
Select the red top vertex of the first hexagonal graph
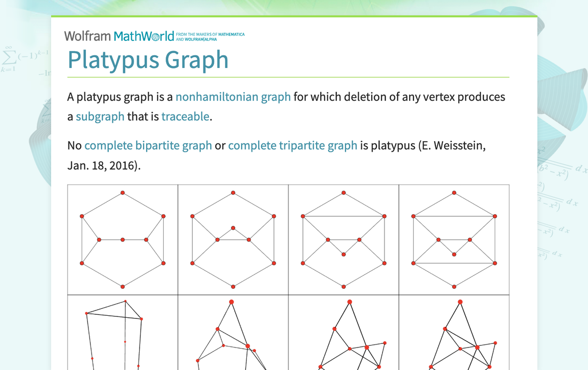pos(123,193)
